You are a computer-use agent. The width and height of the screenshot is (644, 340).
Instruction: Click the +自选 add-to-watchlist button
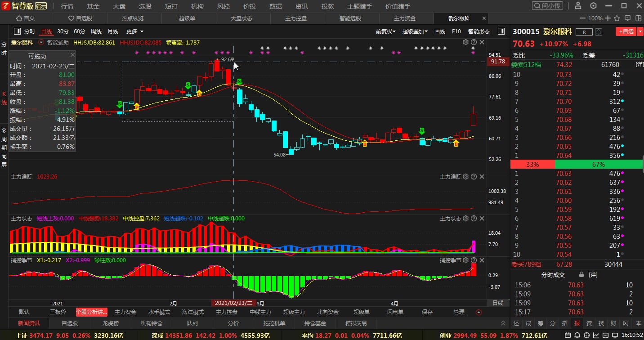coord(626,31)
